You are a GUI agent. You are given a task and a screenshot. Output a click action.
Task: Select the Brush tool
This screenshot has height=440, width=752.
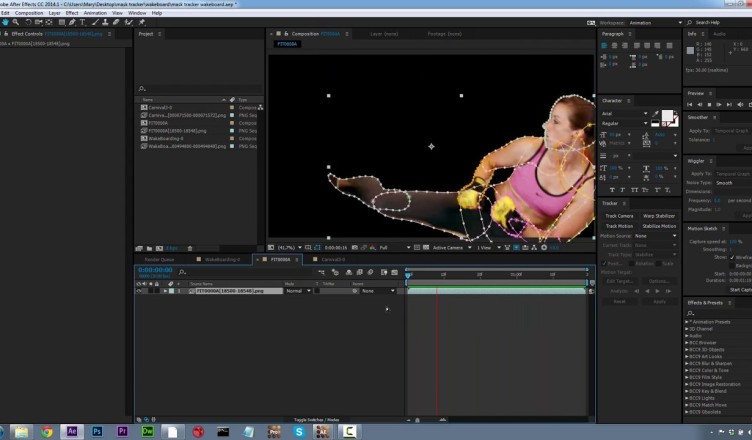point(95,22)
